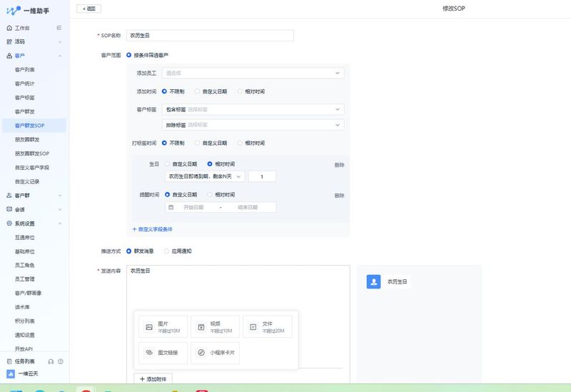The image size is (571, 392).
Task: Click the 系统设置 gear icon
Action: [9, 223]
